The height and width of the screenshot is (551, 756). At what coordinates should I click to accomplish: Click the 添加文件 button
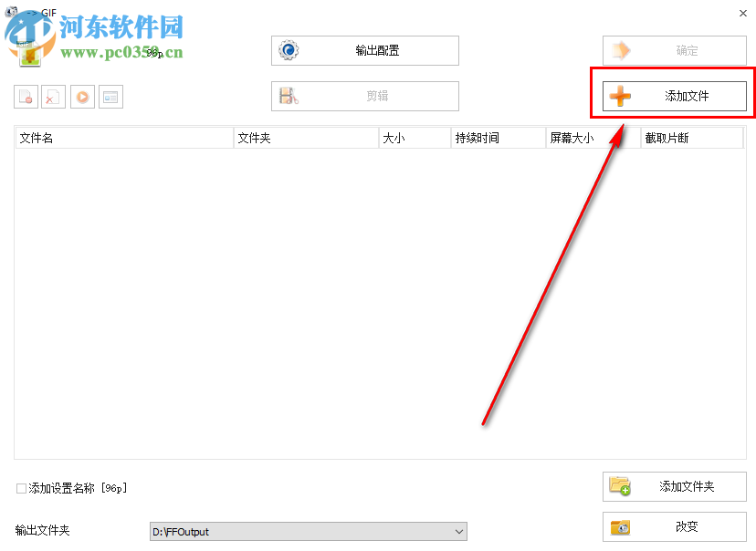(x=676, y=96)
